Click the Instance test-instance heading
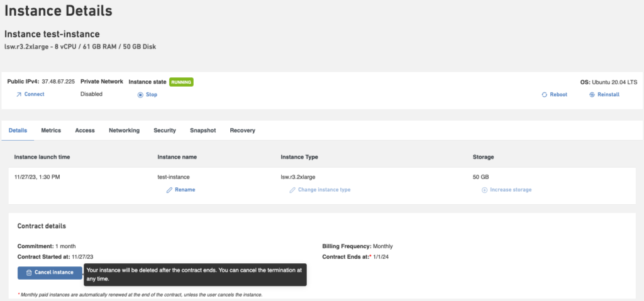This screenshot has height=301, width=644. (52, 34)
